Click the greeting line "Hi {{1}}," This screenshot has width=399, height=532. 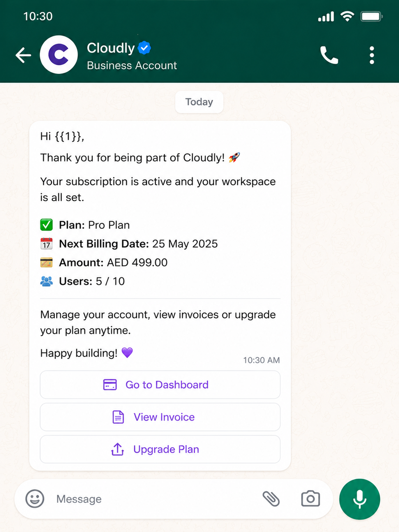[62, 136]
